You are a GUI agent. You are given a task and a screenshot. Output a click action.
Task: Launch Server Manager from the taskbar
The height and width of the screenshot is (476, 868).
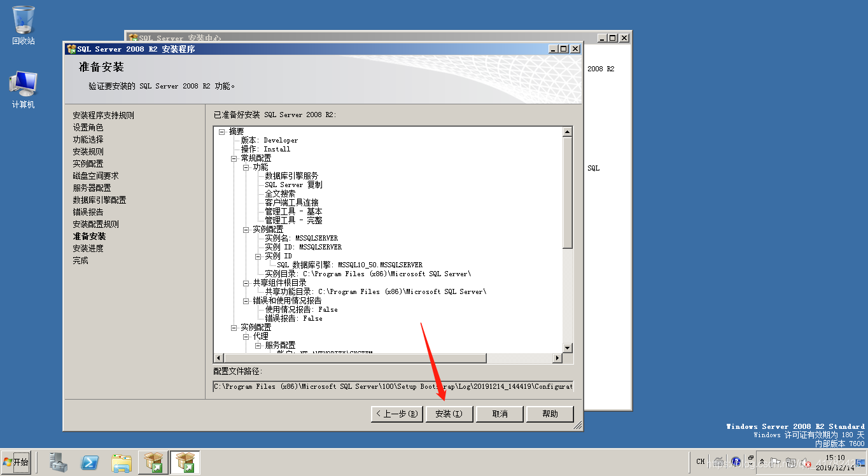(59, 463)
